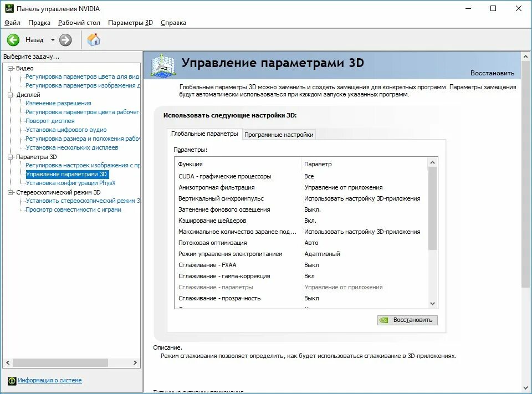532x394 pixels.
Task: Open Установить стереоскопический режим task
Action: (83, 201)
